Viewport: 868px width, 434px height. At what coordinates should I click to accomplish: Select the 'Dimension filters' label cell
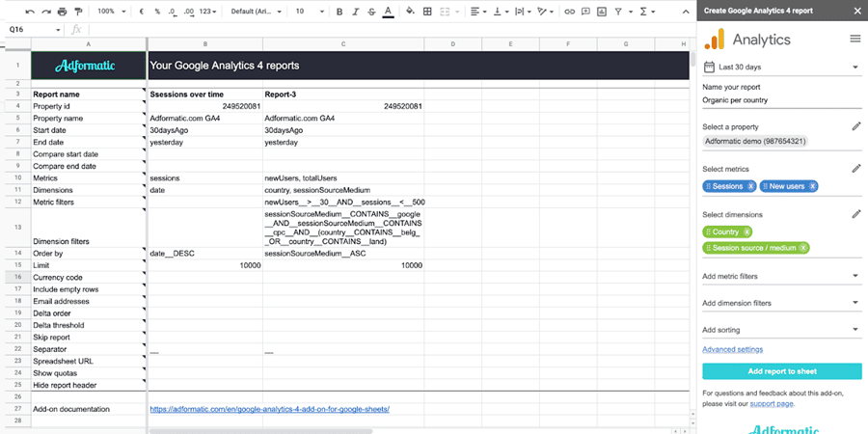point(89,228)
